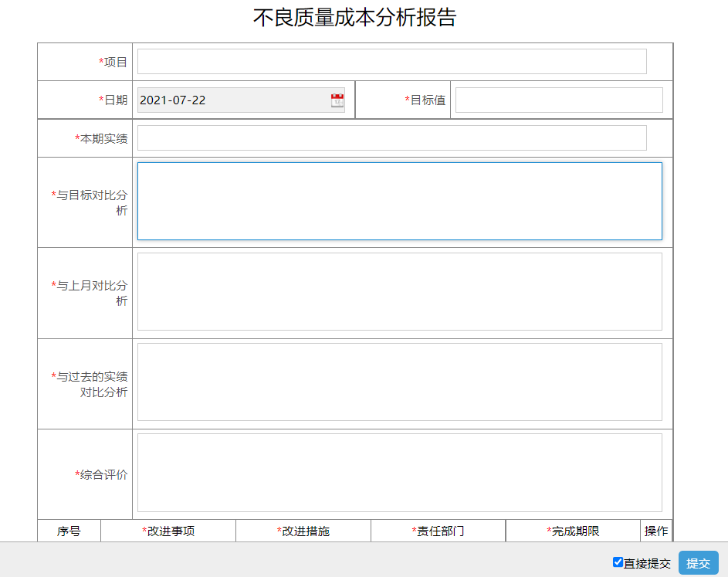This screenshot has width=728, height=577.
Task: Click the 序号 column header
Action: [69, 531]
